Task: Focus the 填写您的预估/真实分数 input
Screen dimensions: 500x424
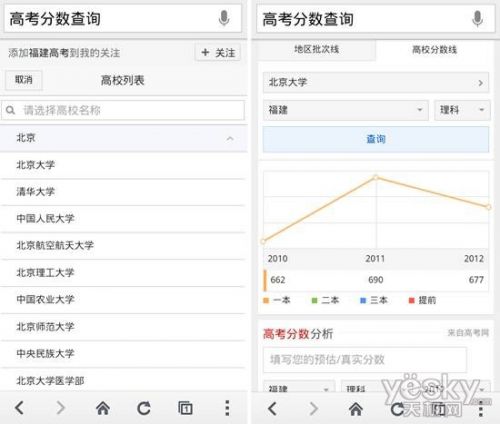Action: coord(365,359)
